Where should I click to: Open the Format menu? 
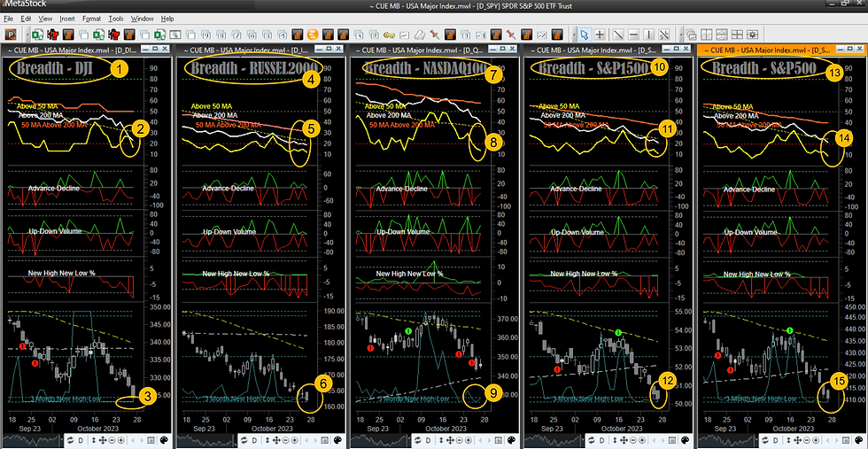(x=92, y=19)
